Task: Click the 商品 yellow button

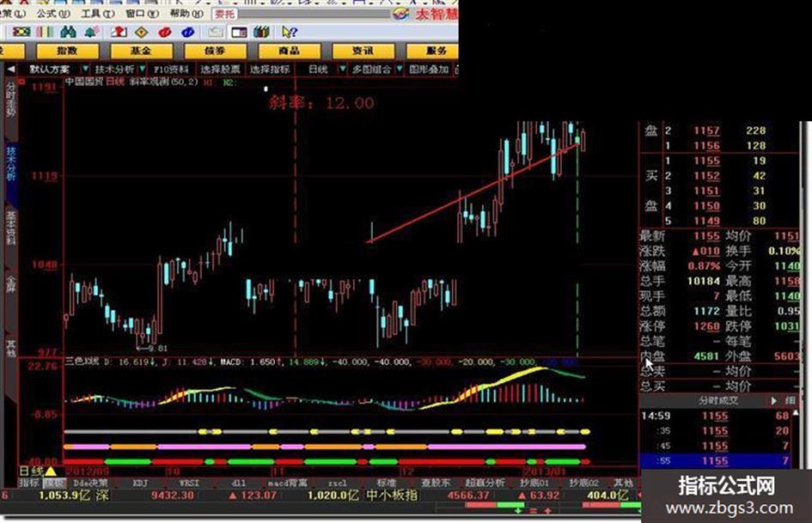Action: (x=289, y=51)
